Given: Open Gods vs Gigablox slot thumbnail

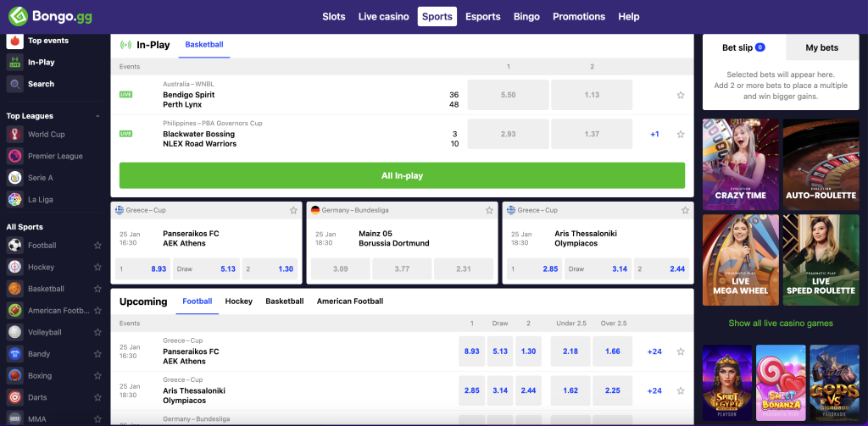Looking at the screenshot, I should point(834,383).
